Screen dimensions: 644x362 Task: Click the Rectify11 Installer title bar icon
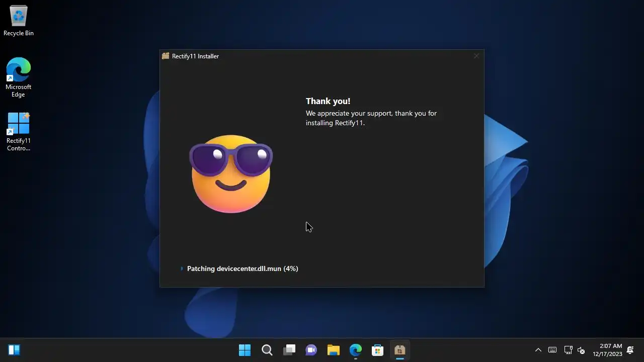tap(166, 56)
